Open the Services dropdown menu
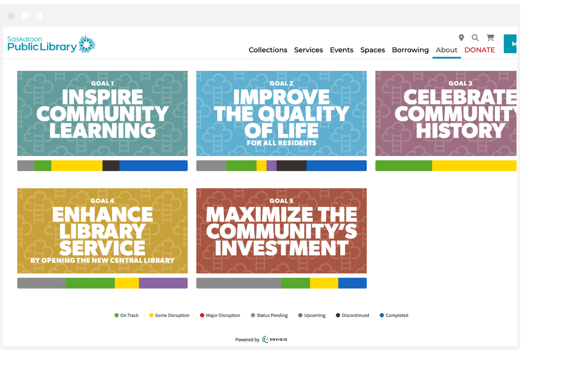The image size is (585, 392). pyautogui.click(x=308, y=50)
